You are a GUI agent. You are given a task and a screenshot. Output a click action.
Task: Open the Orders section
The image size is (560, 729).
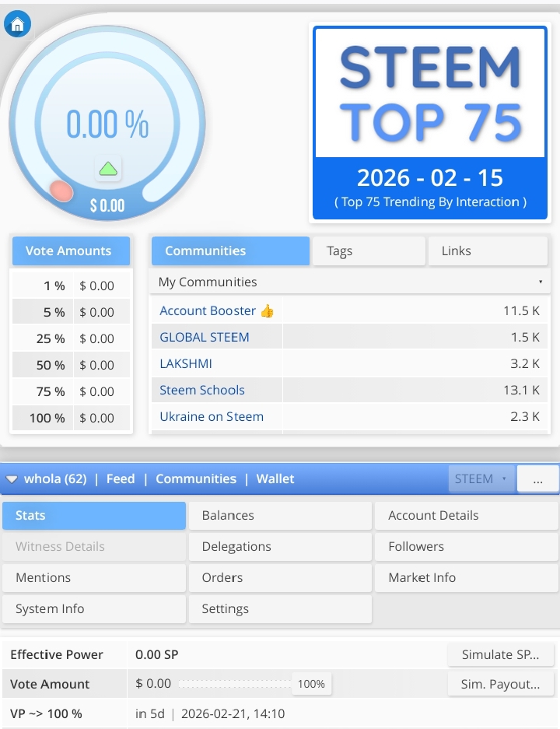pyautogui.click(x=280, y=578)
